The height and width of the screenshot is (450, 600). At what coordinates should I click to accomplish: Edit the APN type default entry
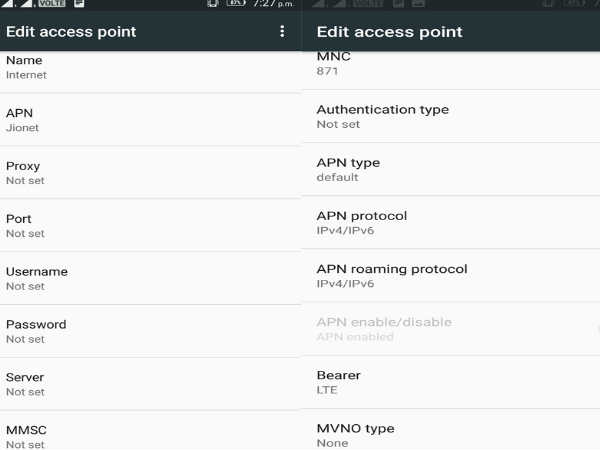point(451,170)
